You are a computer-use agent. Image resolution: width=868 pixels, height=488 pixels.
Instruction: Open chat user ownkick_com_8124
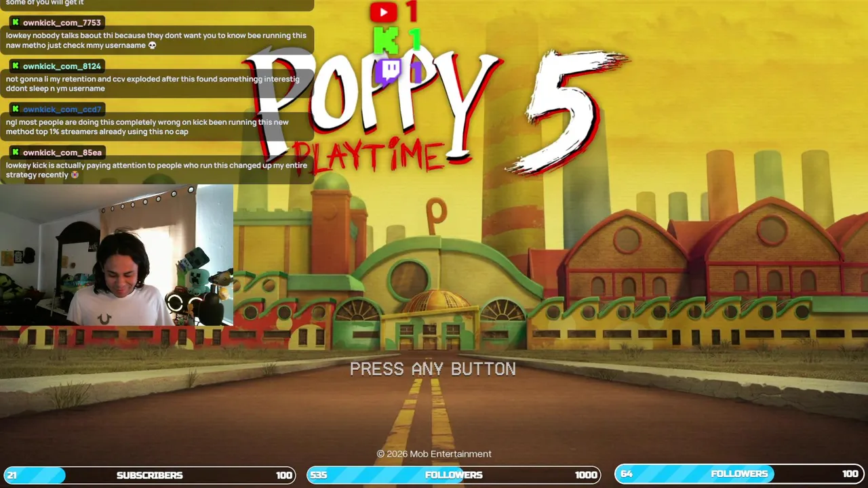click(x=62, y=66)
